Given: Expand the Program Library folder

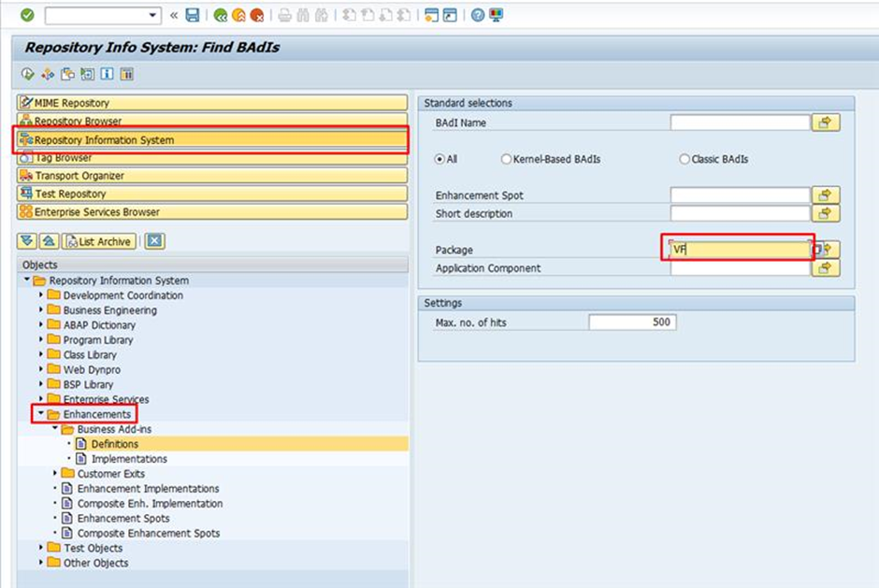Looking at the screenshot, I should tap(41, 339).
